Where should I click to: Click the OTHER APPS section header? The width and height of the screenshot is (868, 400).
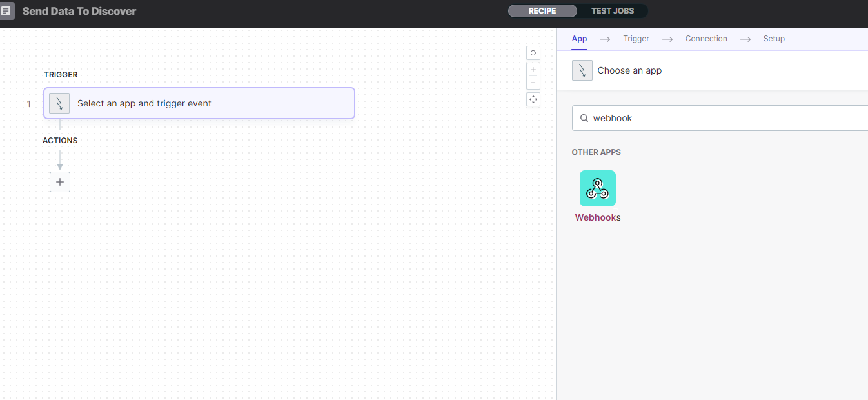coord(596,152)
